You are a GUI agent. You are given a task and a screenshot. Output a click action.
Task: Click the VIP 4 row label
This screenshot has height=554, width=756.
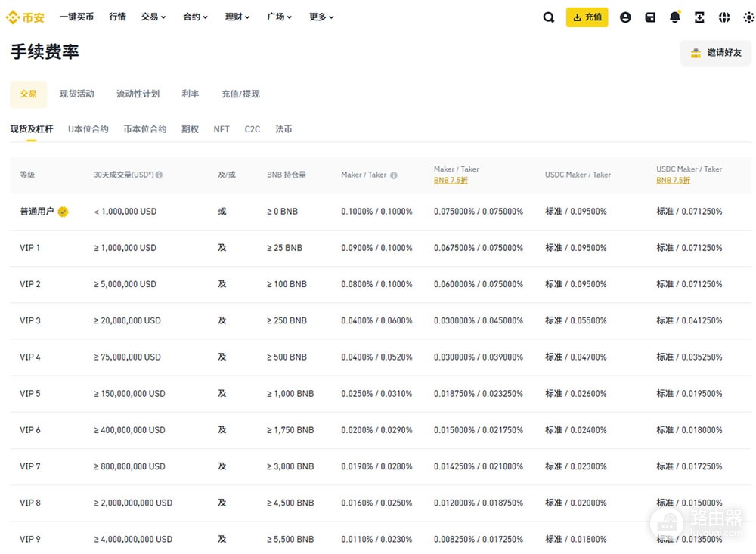[30, 357]
